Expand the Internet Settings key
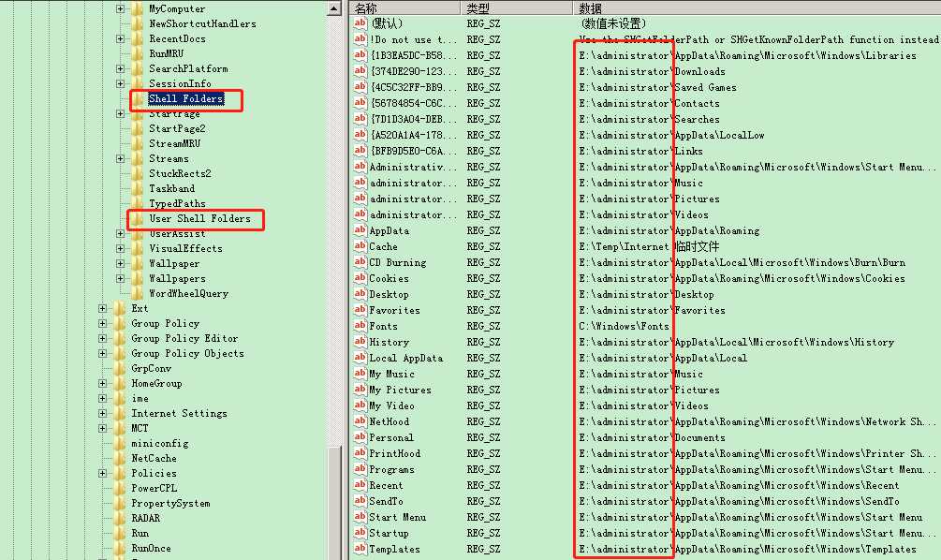The height and width of the screenshot is (560, 941). pyautogui.click(x=103, y=414)
